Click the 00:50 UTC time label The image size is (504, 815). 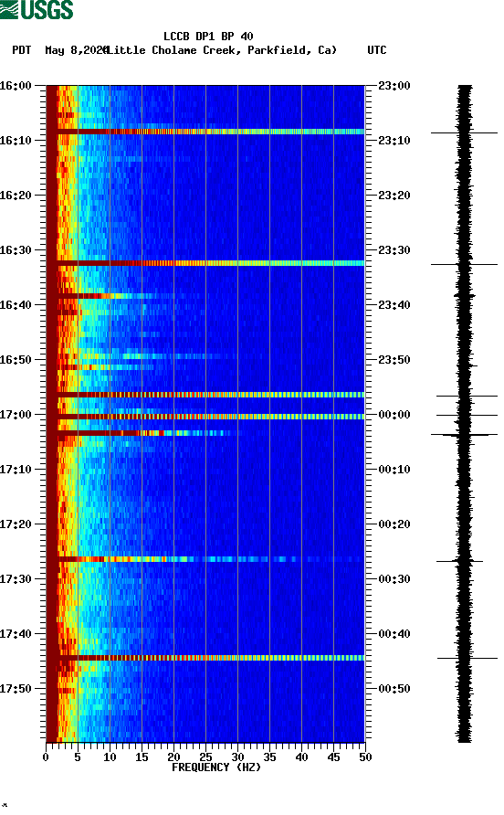coord(394,689)
